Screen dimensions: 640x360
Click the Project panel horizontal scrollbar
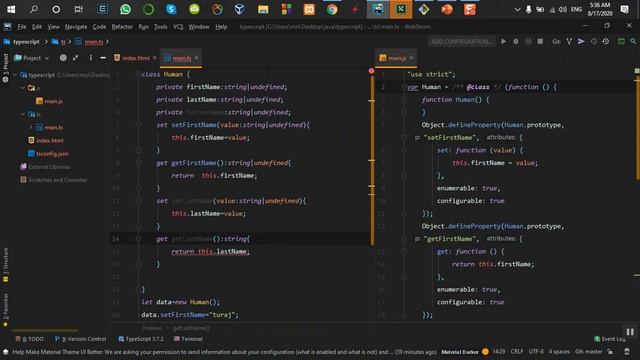pos(45,330)
